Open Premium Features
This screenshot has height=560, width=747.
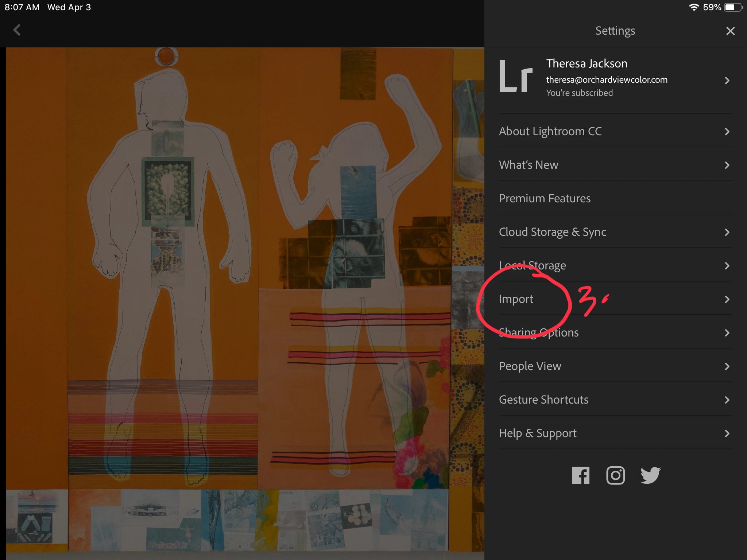[x=545, y=198]
